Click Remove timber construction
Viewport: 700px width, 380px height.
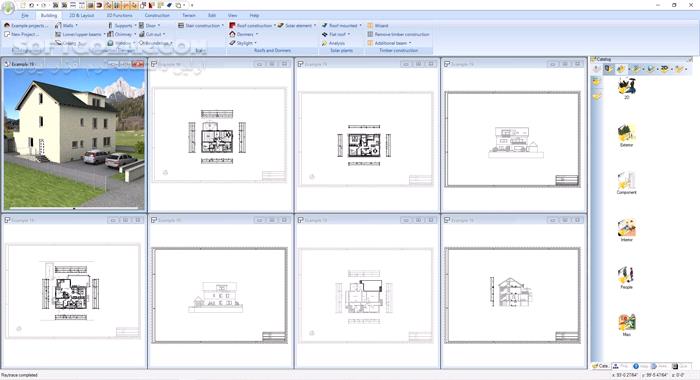398,34
